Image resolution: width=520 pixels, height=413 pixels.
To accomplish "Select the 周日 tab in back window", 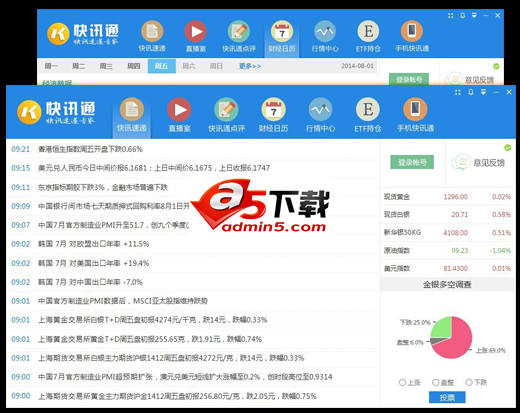I will (x=216, y=66).
